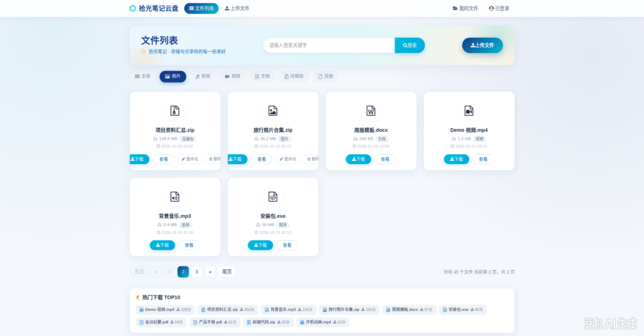
Task: View 旅行照片合集.zip with 查看
Action: [x=262, y=159]
